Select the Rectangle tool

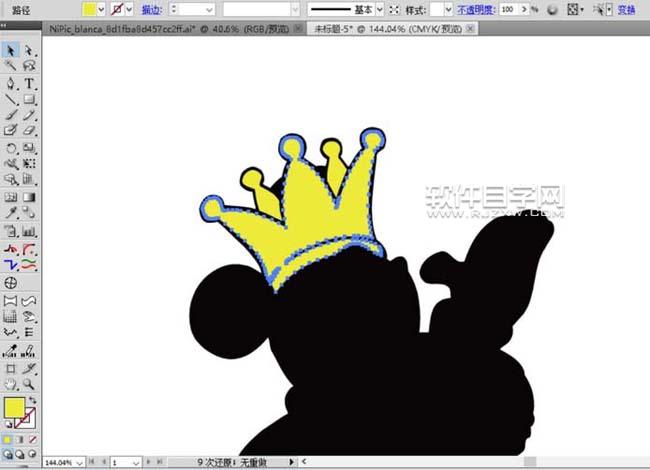coord(29,99)
